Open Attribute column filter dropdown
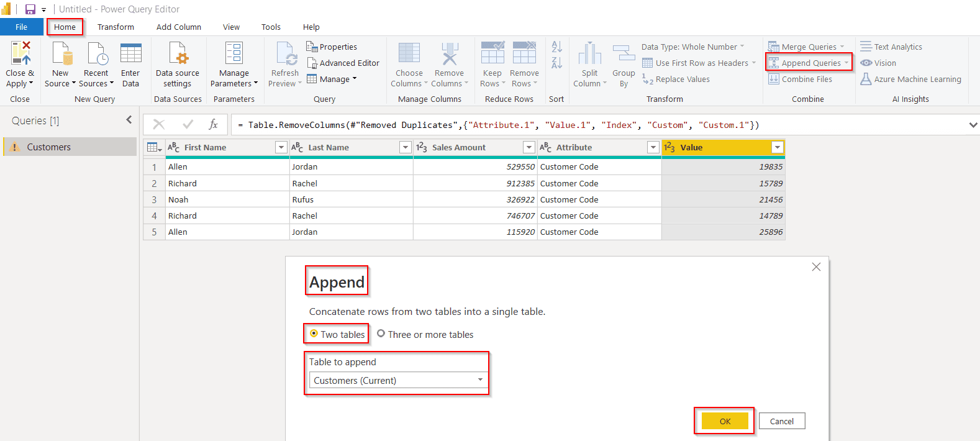This screenshot has height=441, width=980. pos(653,147)
